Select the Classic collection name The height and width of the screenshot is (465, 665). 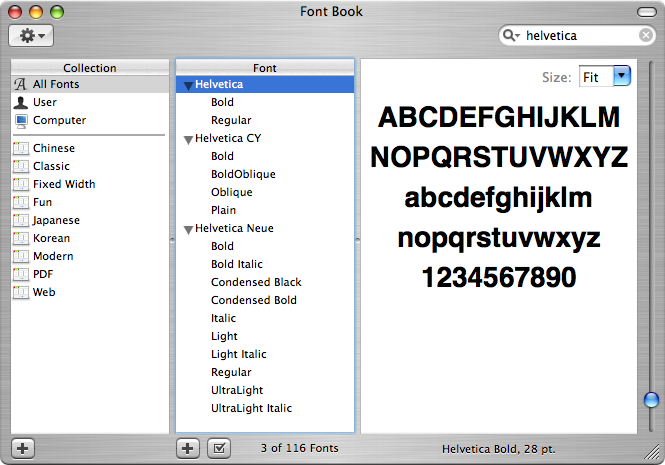click(x=51, y=166)
